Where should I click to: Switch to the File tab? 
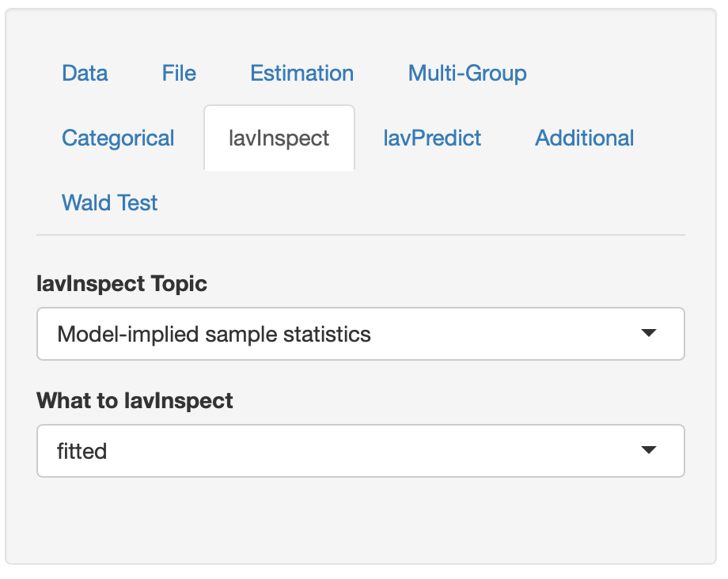179,74
